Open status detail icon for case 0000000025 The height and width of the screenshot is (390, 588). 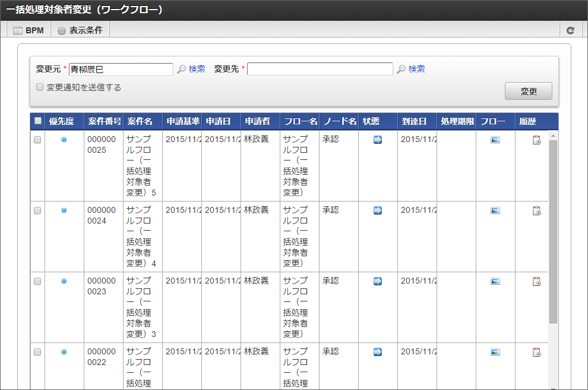click(378, 140)
